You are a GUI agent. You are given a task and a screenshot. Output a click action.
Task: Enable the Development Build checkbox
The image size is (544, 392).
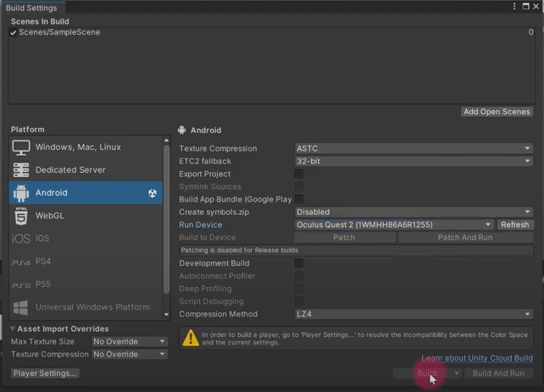(x=299, y=263)
